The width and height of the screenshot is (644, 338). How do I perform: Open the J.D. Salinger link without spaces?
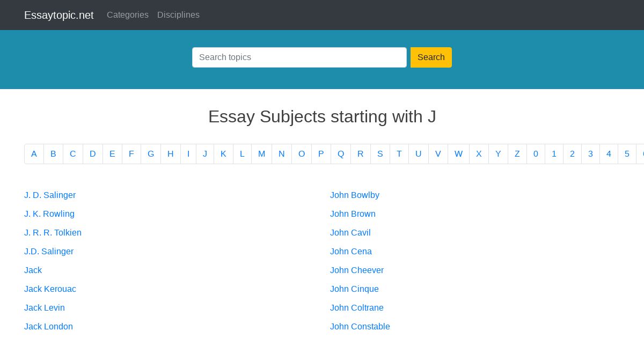click(49, 252)
